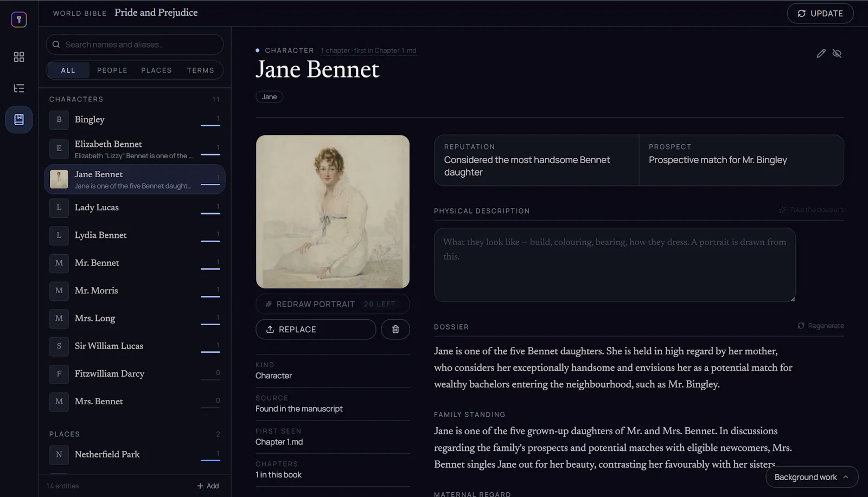The height and width of the screenshot is (497, 868).
Task: Open Jane Bennet's large portrait image
Action: (333, 212)
